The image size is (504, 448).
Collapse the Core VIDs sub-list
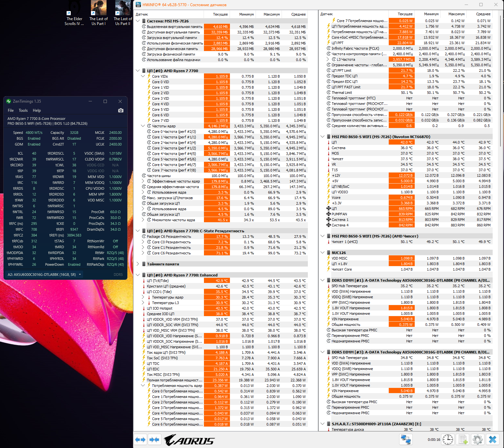tap(143, 76)
